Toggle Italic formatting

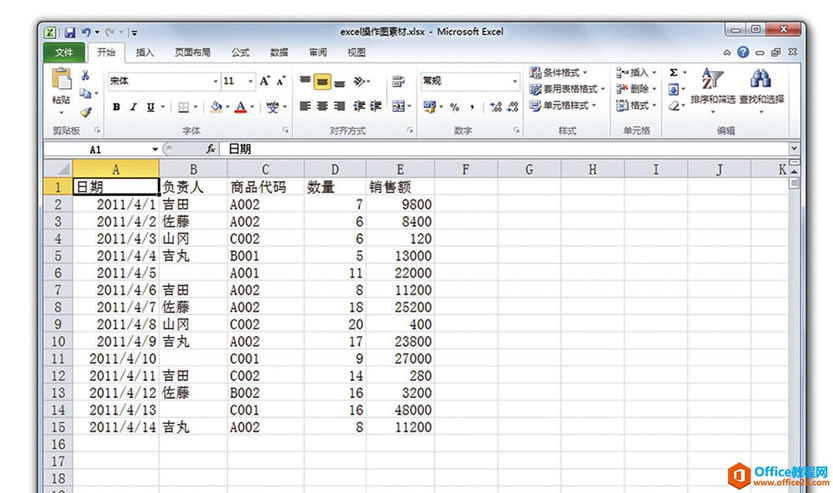[x=133, y=107]
